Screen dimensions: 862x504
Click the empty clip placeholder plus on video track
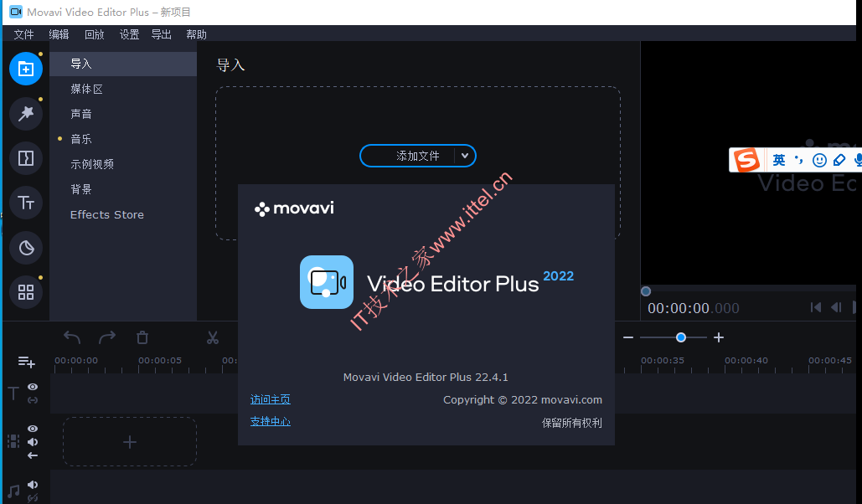(130, 442)
